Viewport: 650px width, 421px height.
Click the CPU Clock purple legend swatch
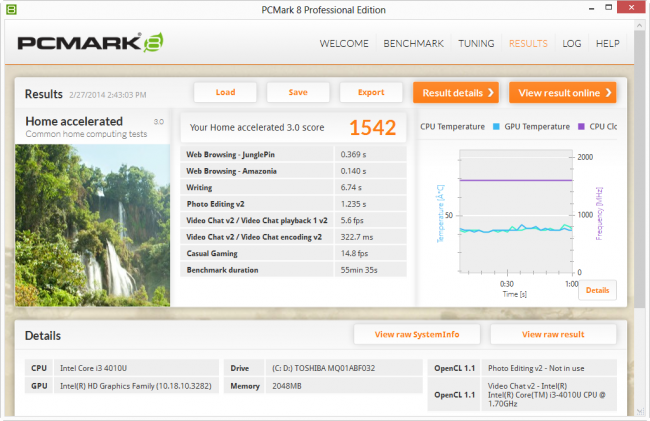click(581, 126)
